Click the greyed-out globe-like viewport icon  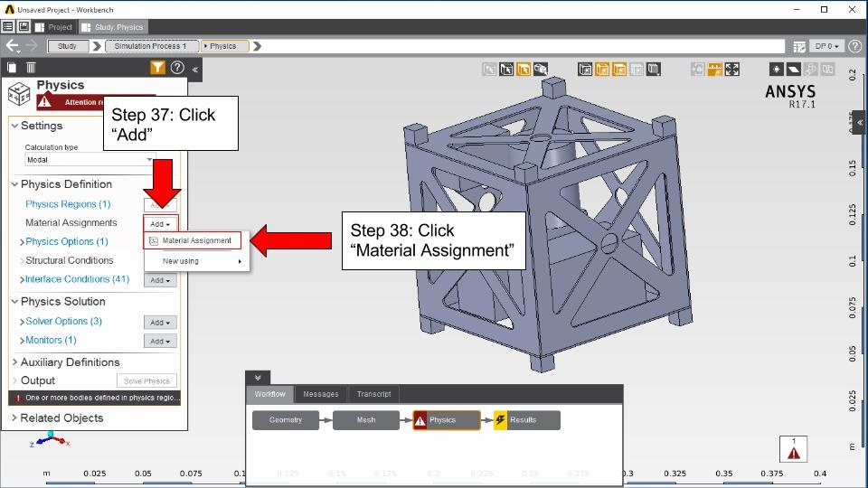tap(810, 70)
